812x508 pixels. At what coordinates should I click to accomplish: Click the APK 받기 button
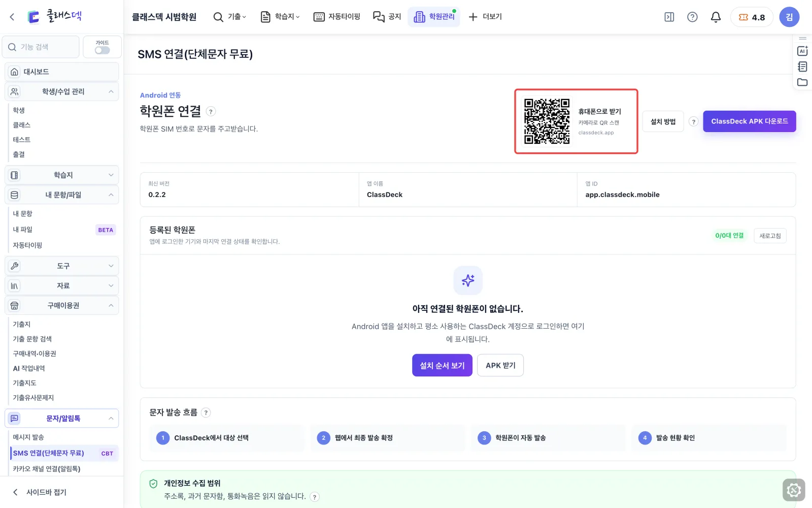pos(500,365)
